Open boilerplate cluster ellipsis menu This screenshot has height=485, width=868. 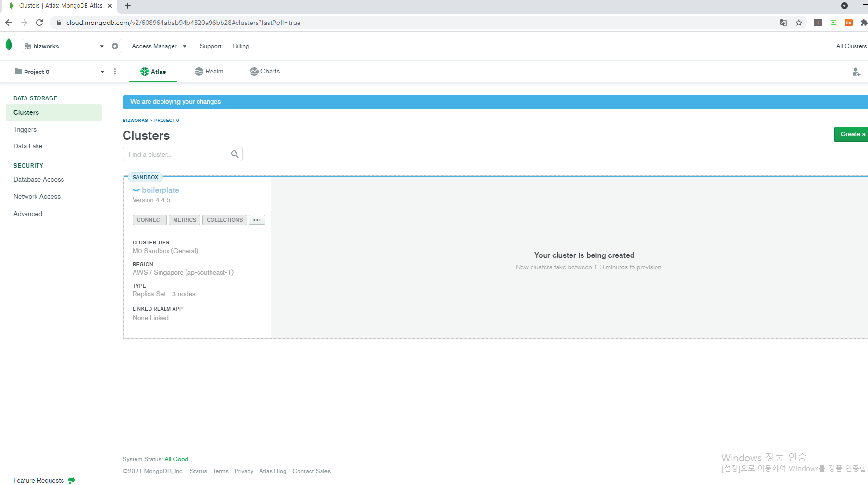(x=257, y=220)
